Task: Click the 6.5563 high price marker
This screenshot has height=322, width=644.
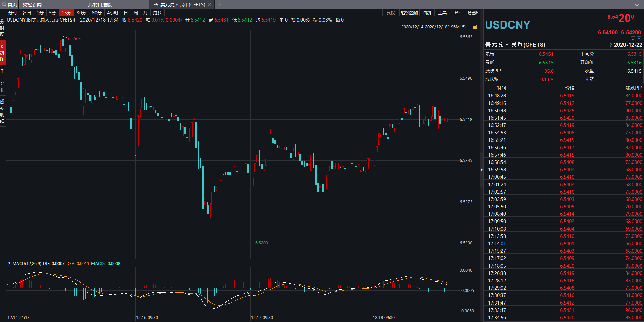Action: (x=74, y=39)
